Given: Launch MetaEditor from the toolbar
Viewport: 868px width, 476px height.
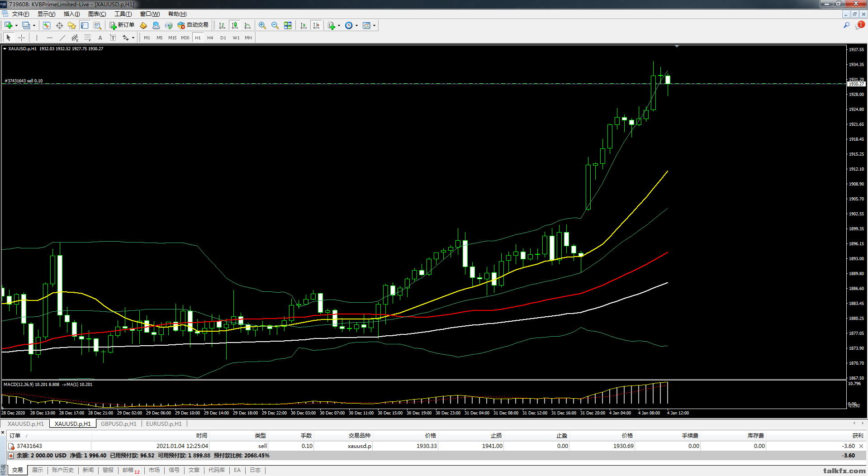Looking at the screenshot, I should click(143, 25).
